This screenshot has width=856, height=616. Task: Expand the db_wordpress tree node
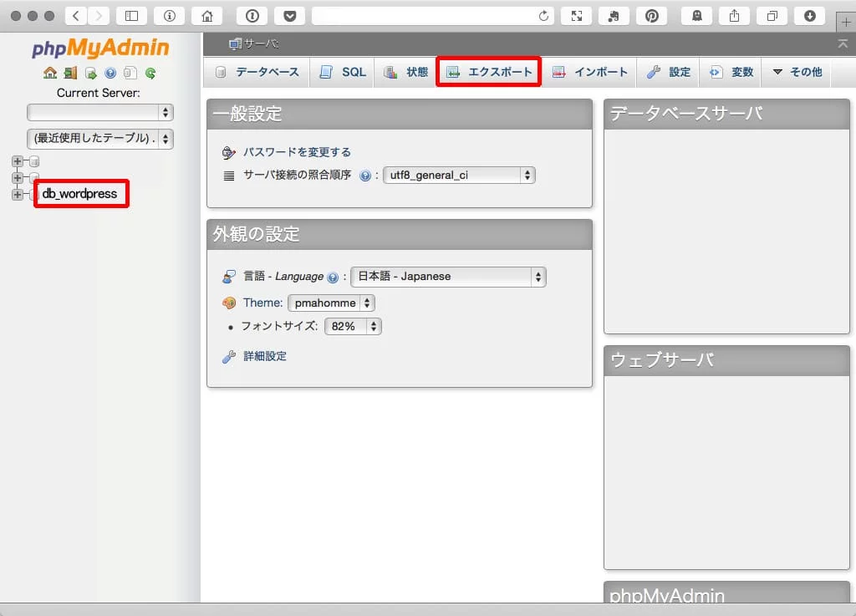[18, 194]
